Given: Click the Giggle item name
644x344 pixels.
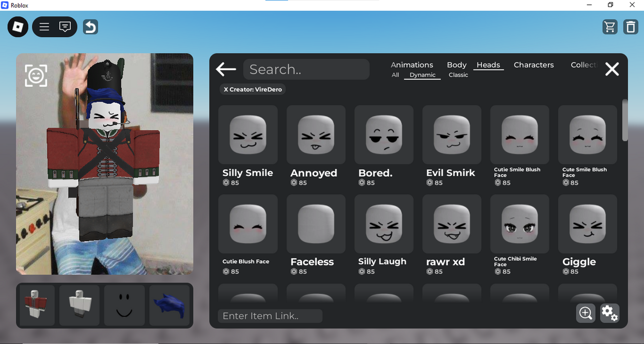Looking at the screenshot, I should [x=579, y=262].
